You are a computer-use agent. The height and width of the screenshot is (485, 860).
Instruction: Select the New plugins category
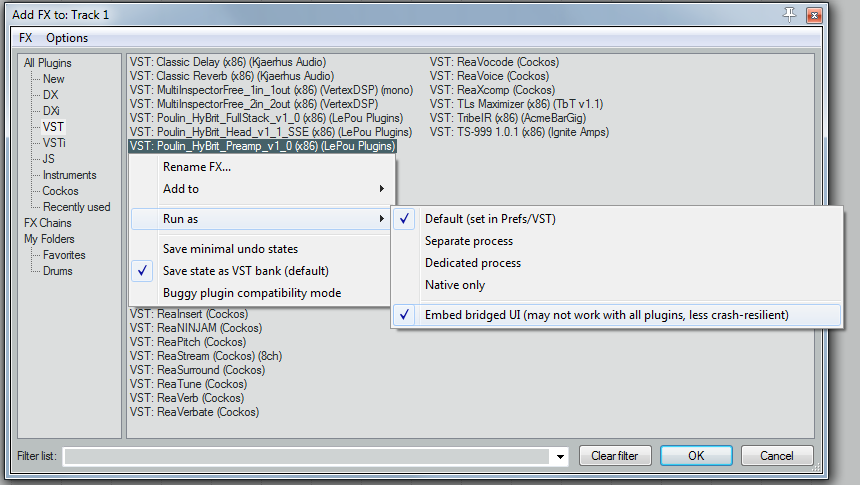click(x=54, y=79)
